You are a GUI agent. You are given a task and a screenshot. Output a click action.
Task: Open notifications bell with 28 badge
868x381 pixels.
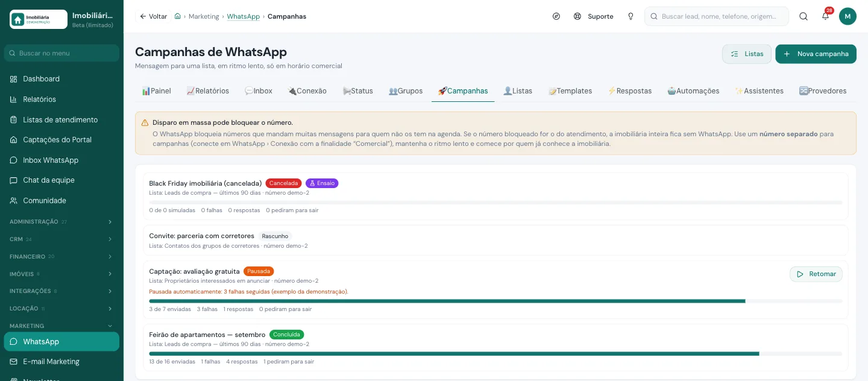click(826, 16)
